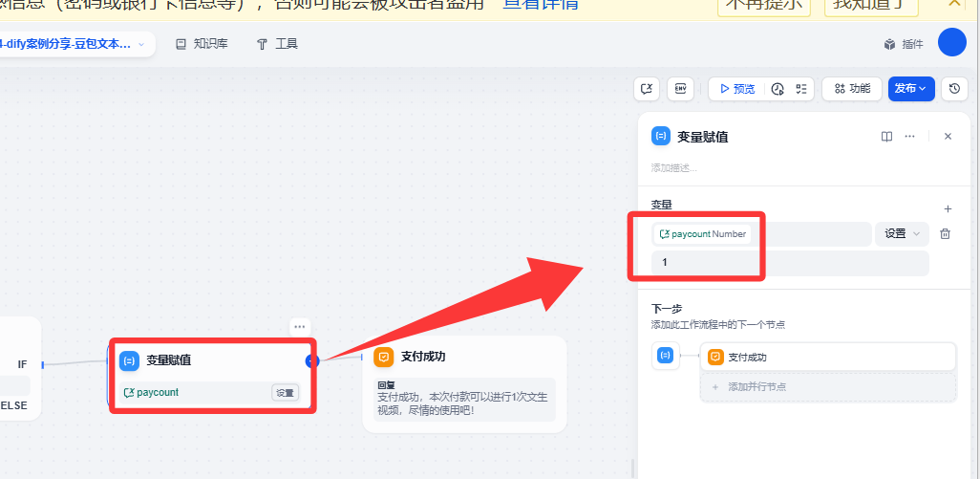Expand the app name dropdown chevron

pos(141,44)
